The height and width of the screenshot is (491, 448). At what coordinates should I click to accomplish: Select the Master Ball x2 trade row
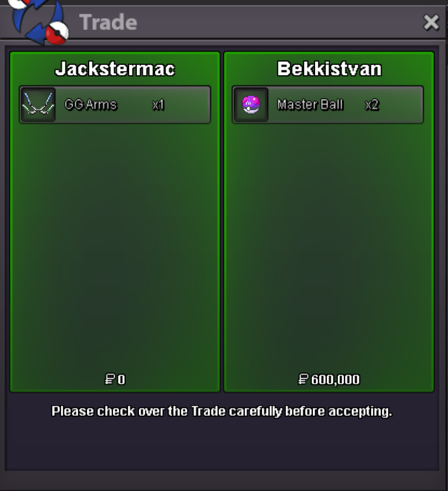click(328, 105)
